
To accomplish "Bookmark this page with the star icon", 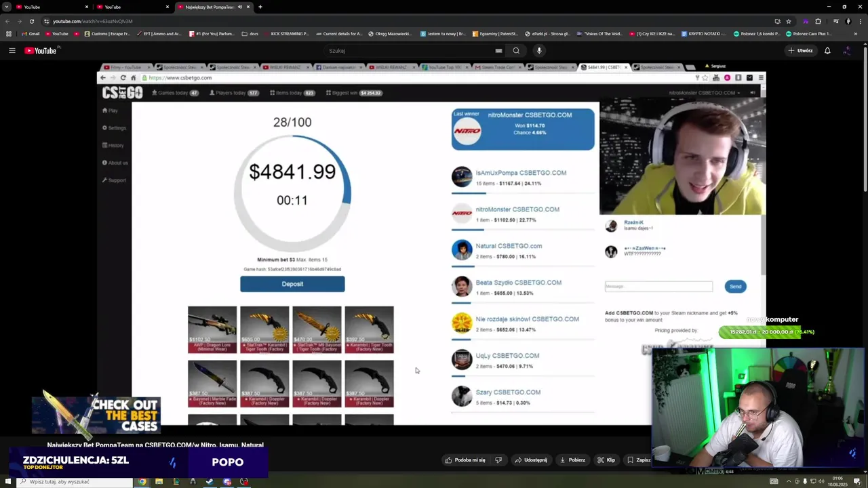I will pyautogui.click(x=789, y=21).
